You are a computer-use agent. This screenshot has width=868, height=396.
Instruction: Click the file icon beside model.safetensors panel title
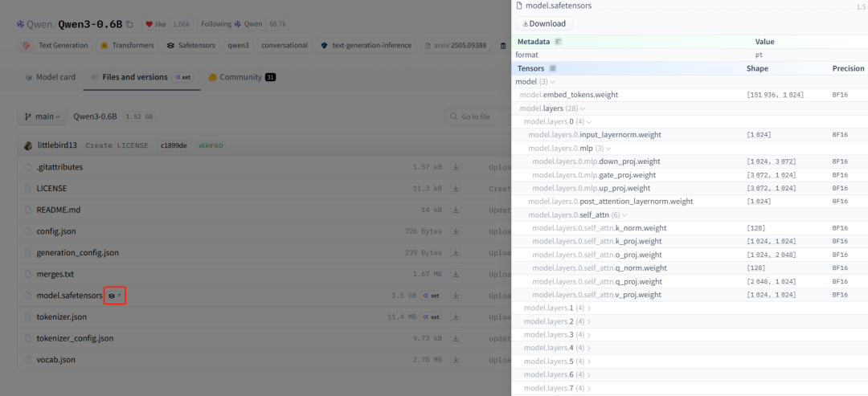519,6
